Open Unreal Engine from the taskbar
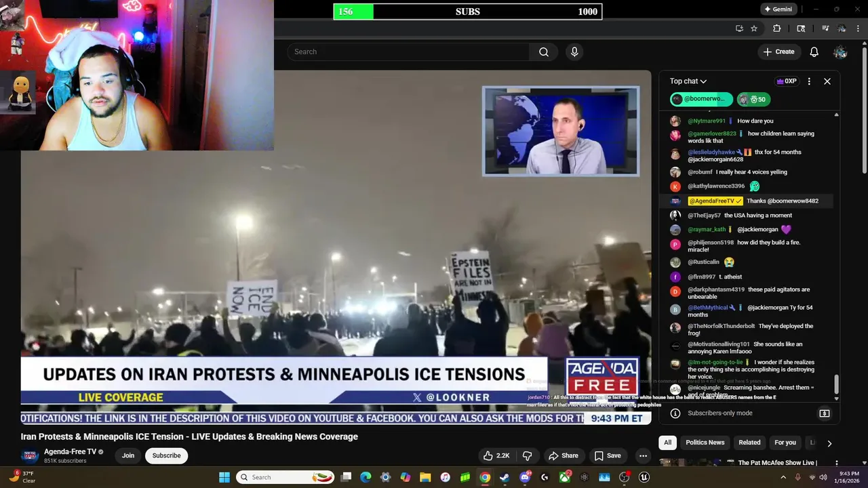The height and width of the screenshot is (488, 868). (x=644, y=477)
